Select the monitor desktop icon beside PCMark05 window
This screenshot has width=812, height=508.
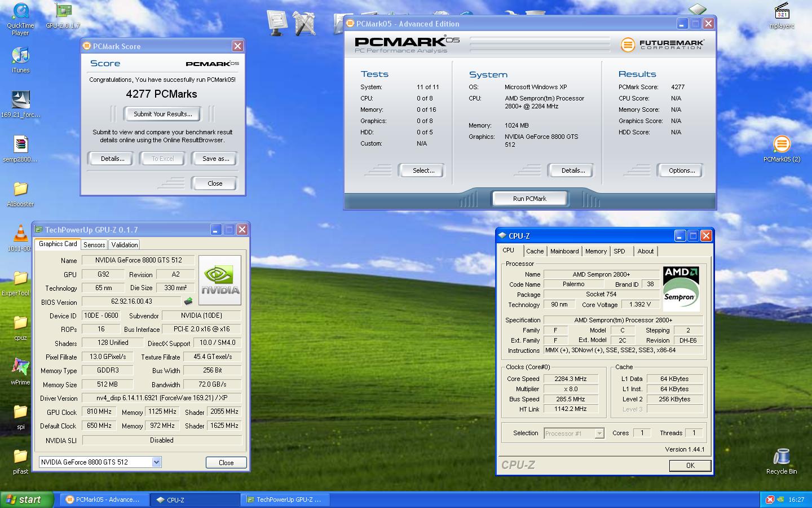277,24
